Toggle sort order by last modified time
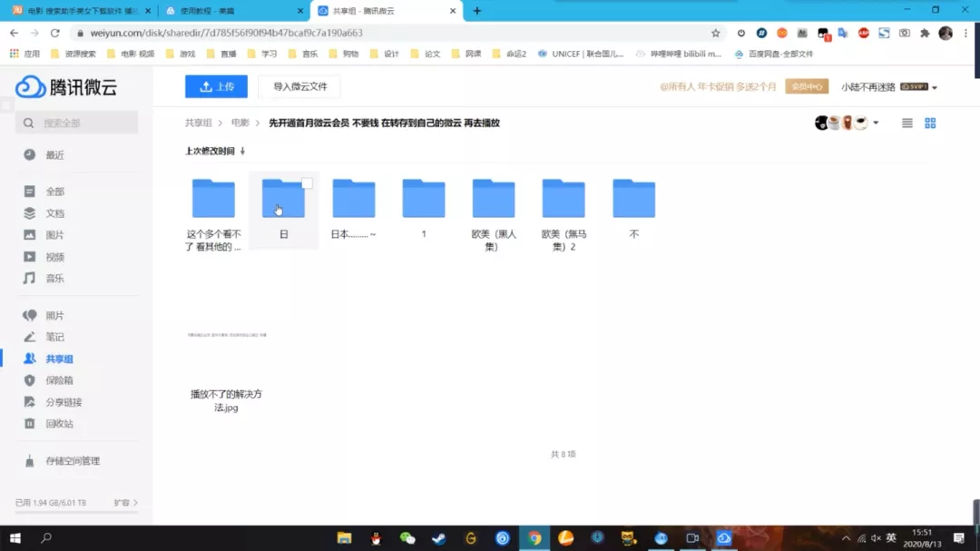Image resolution: width=980 pixels, height=551 pixels. click(x=215, y=151)
